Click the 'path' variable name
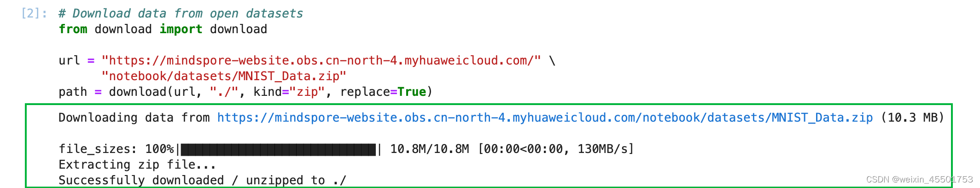The image size is (980, 188). (73, 92)
